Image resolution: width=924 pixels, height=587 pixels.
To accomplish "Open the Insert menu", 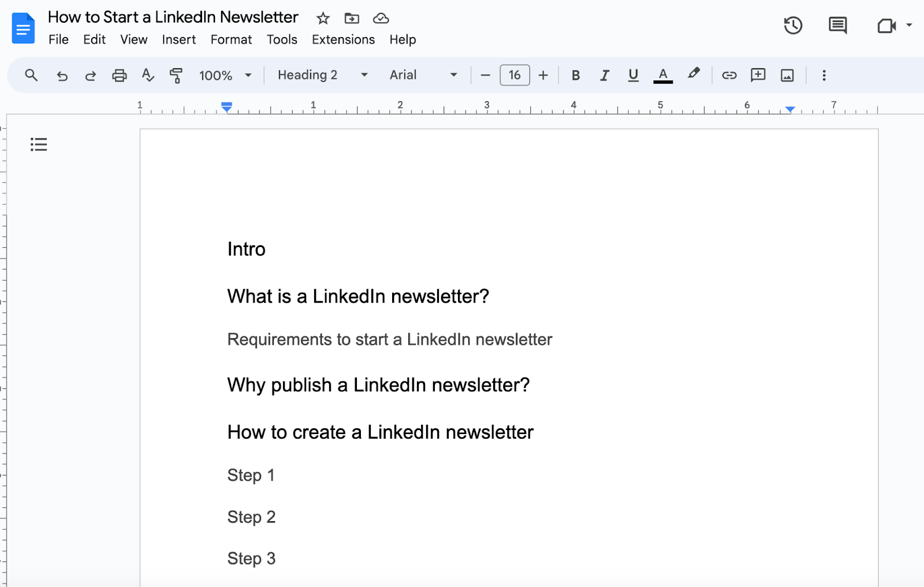I will [x=178, y=40].
